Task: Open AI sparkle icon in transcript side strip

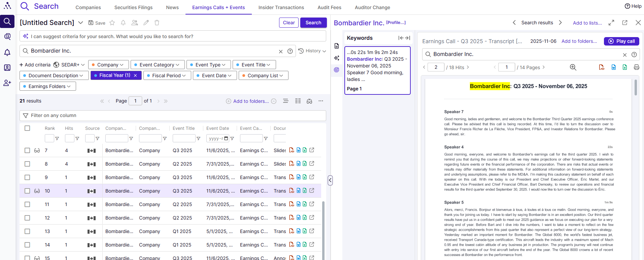Action: (337, 58)
